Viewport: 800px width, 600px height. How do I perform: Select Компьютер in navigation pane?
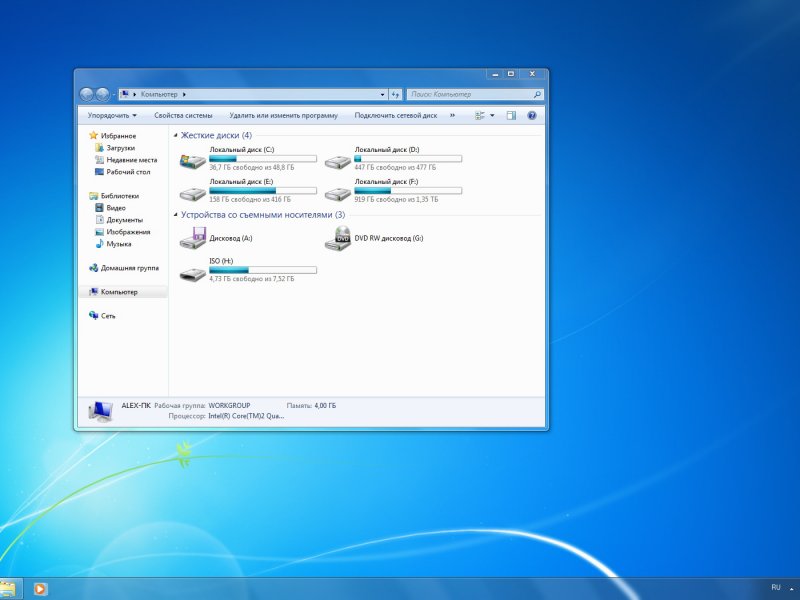[123, 292]
